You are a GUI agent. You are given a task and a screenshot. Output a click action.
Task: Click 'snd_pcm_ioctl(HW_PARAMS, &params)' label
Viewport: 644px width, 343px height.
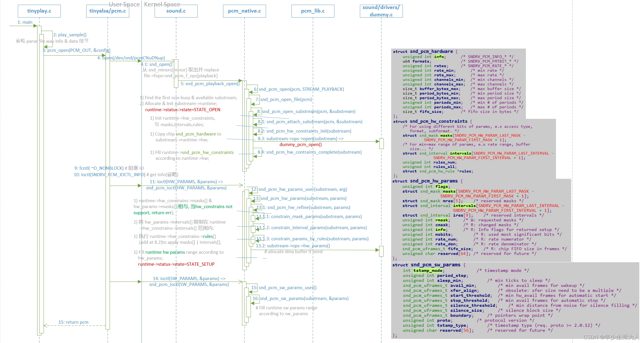coord(186,188)
